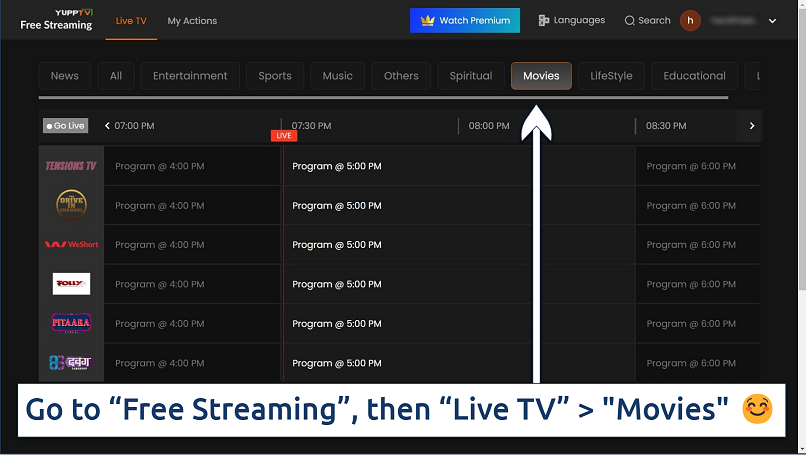The width and height of the screenshot is (806, 455).
Task: Click the crown icon in Watch Premium
Action: pos(427,21)
